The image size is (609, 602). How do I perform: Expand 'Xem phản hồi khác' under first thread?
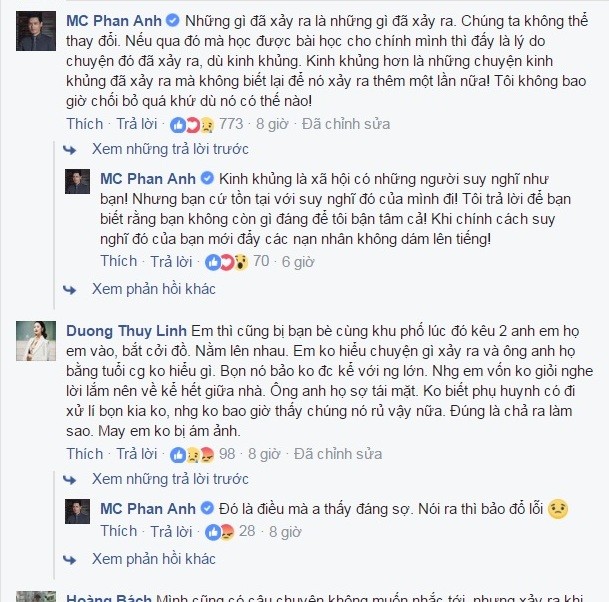click(x=153, y=289)
